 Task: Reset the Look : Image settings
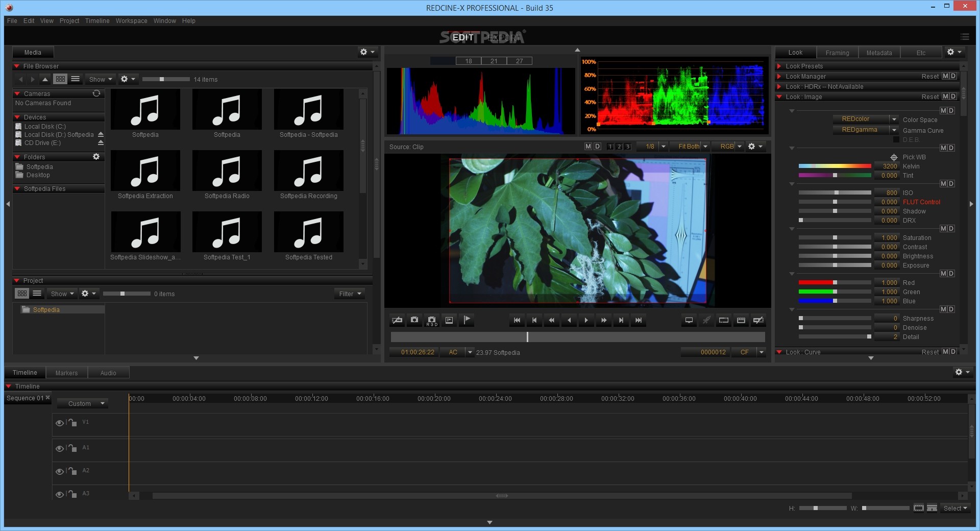coord(930,97)
